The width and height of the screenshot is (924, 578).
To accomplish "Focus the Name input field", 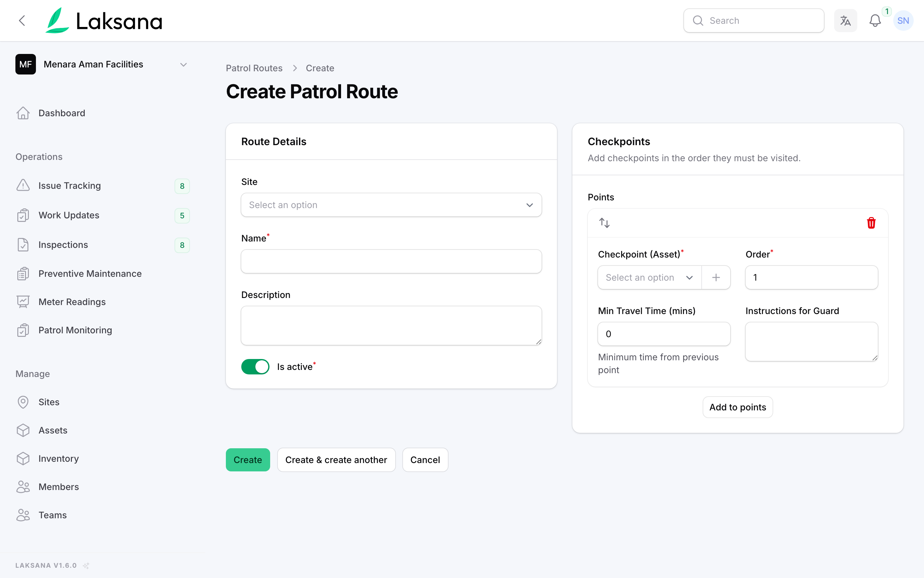I will point(391,261).
